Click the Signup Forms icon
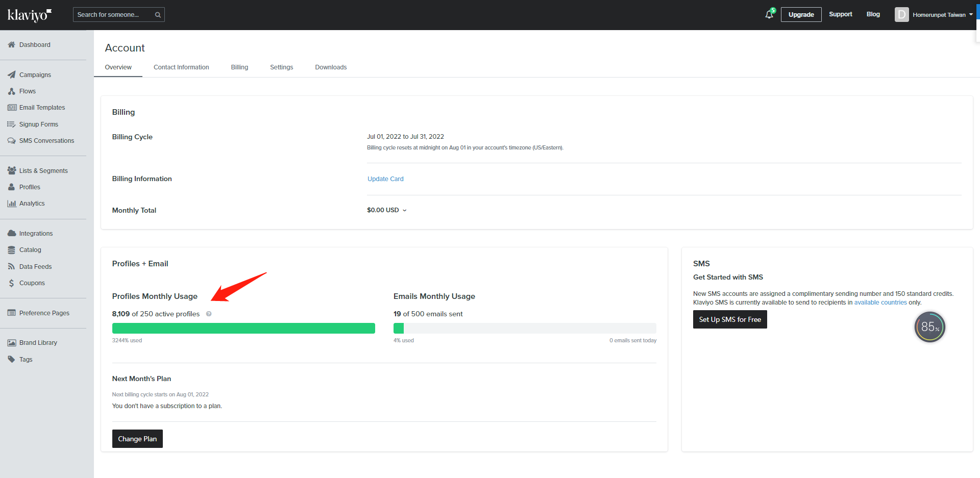This screenshot has height=478, width=980. tap(11, 124)
